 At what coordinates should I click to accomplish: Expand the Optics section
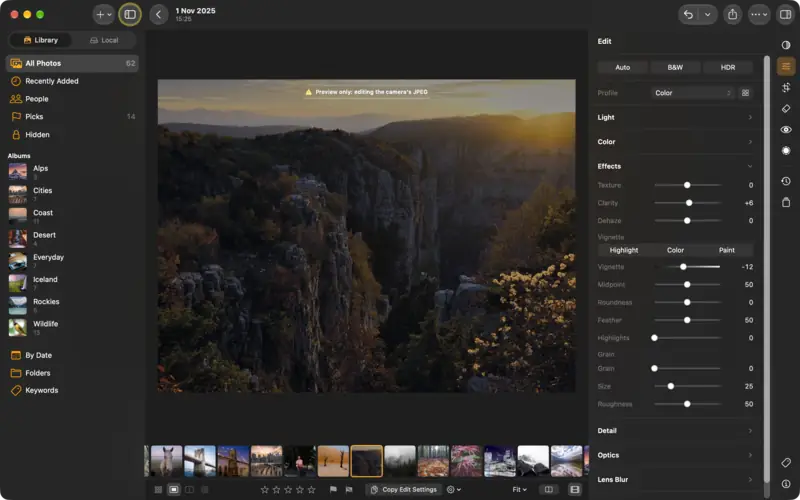675,455
